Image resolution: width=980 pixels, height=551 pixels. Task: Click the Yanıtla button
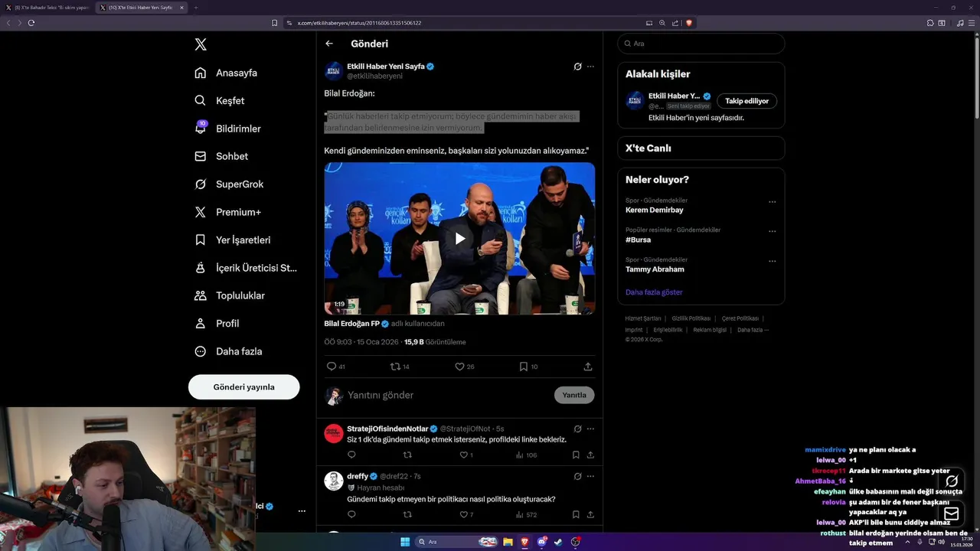pyautogui.click(x=574, y=395)
